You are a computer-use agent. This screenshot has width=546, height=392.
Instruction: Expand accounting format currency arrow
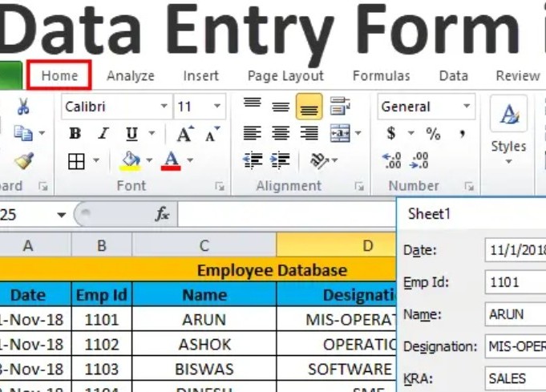point(411,133)
